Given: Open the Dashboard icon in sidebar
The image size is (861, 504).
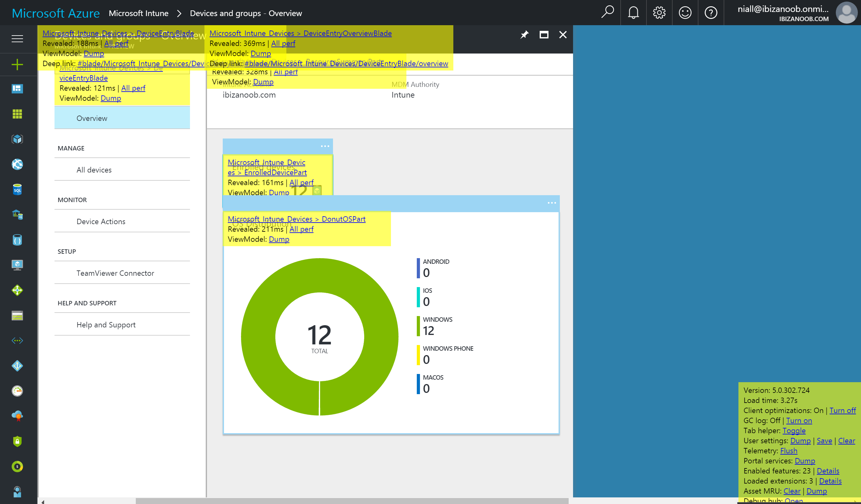Looking at the screenshot, I should 17,89.
